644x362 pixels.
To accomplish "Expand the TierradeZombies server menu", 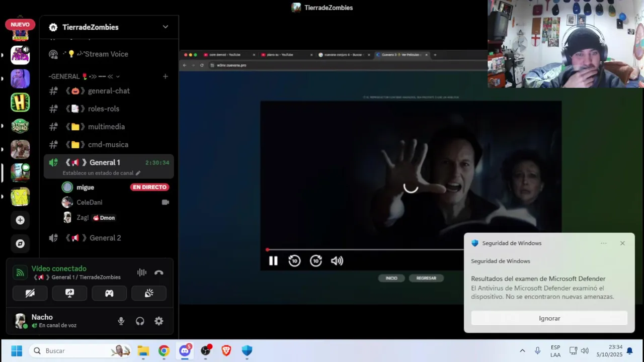I will 165,27.
